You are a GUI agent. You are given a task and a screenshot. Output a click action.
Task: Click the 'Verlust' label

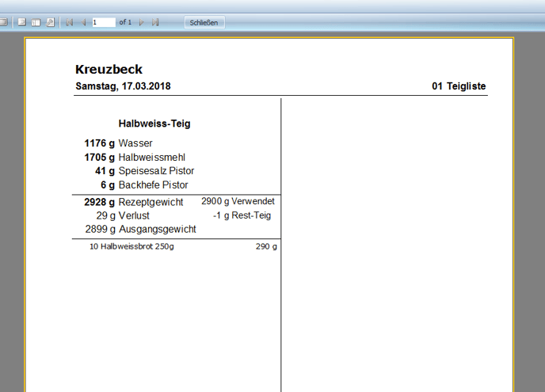click(134, 216)
